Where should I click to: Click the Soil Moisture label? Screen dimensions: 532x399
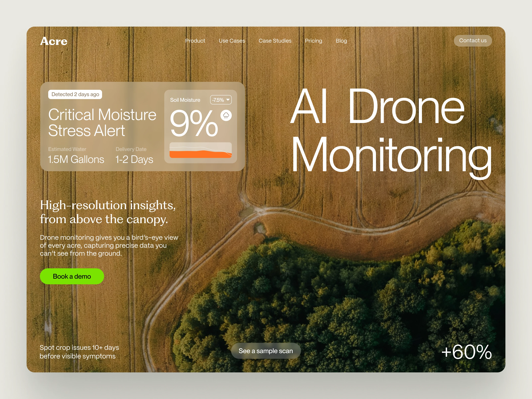[185, 100]
